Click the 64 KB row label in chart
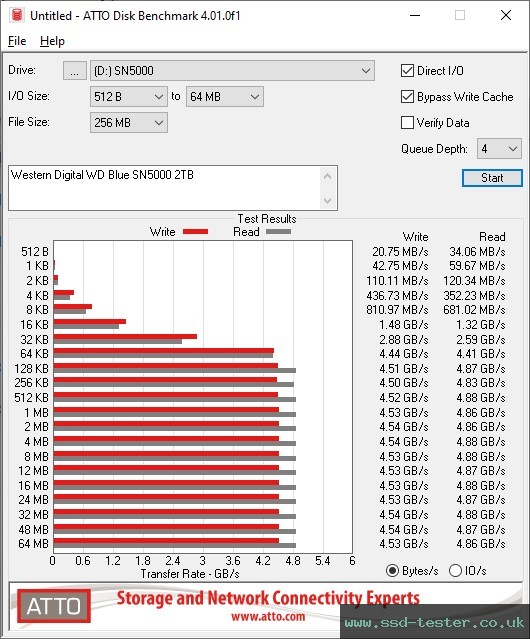 [x=34, y=354]
